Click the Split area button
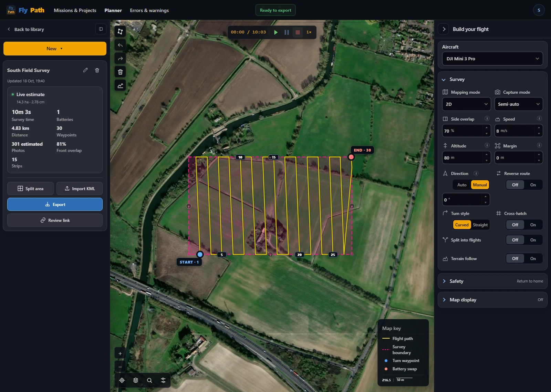Viewport: 551px width, 392px height. [30, 188]
